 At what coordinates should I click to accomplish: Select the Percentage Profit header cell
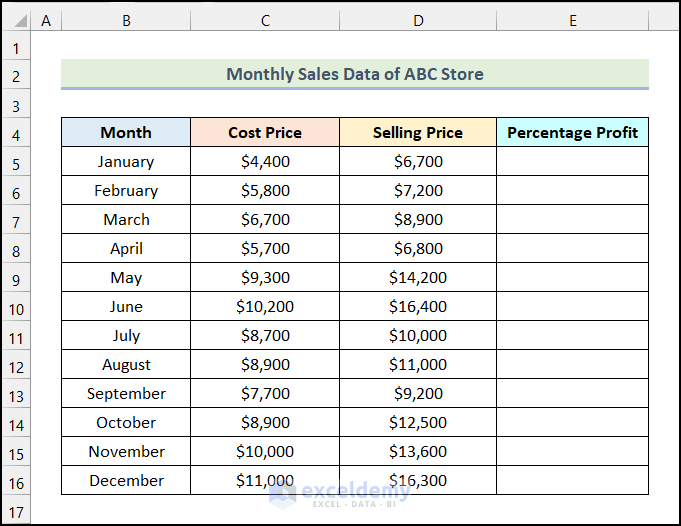click(x=572, y=132)
